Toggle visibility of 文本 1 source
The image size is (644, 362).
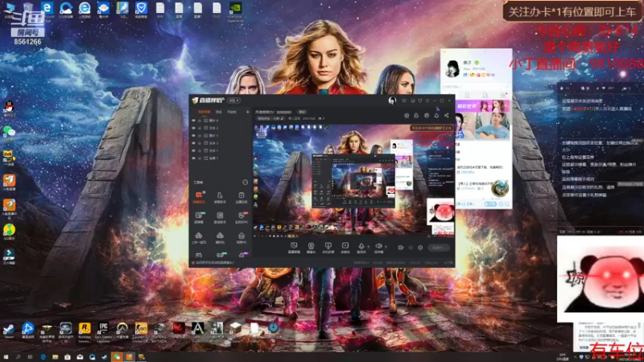[x=193, y=150]
